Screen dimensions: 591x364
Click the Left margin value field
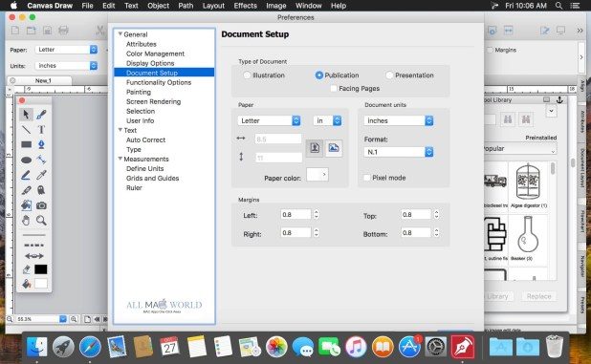coord(295,215)
